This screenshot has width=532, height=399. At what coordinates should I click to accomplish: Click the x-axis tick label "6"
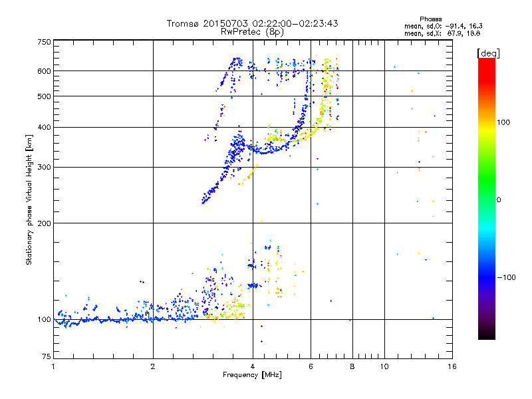coord(311,366)
